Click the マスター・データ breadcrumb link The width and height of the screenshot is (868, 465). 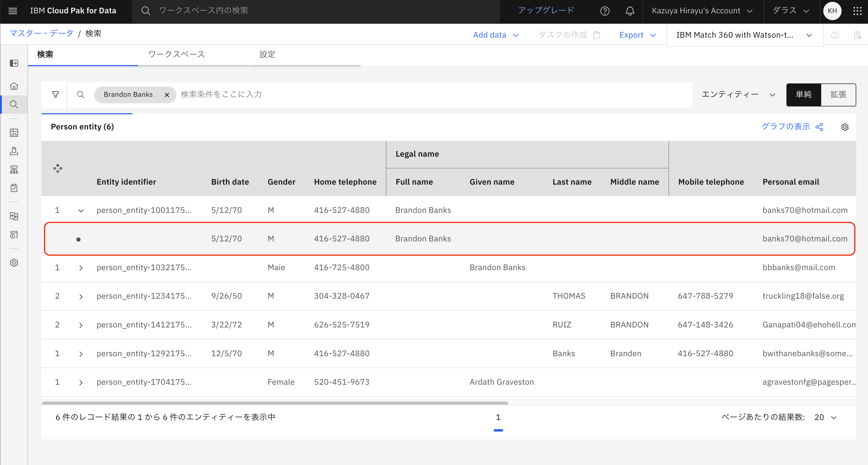coord(42,33)
